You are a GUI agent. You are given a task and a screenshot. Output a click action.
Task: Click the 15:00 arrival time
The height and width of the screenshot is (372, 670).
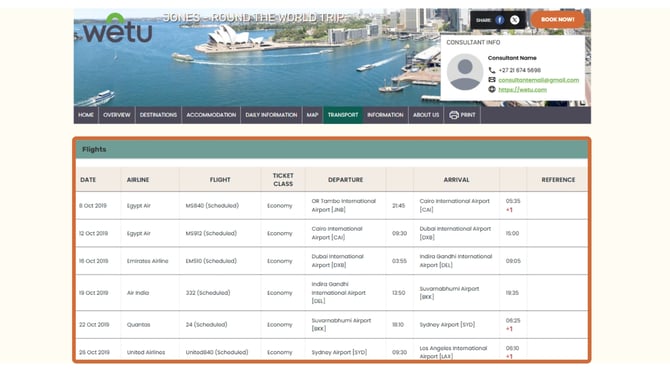[512, 233]
